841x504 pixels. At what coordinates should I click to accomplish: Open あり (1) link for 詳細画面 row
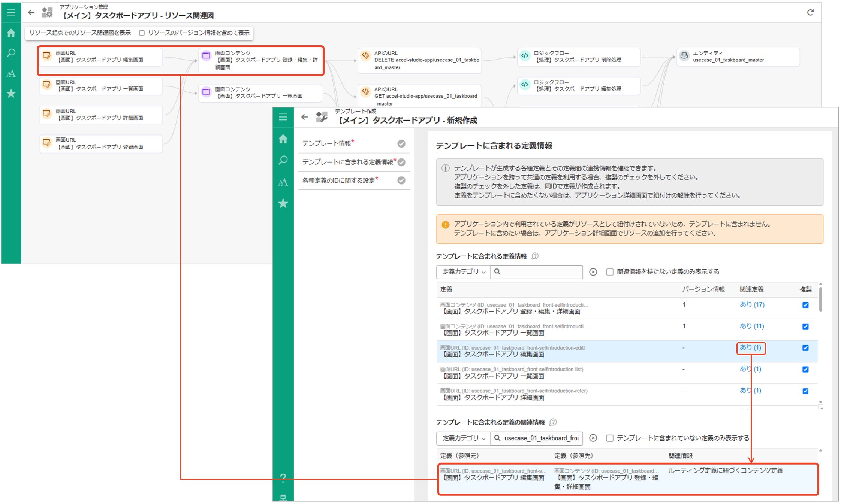750,390
